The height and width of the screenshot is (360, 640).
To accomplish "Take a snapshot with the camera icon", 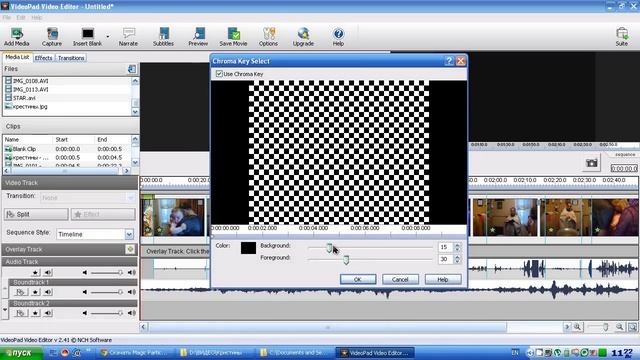I will point(591,163).
